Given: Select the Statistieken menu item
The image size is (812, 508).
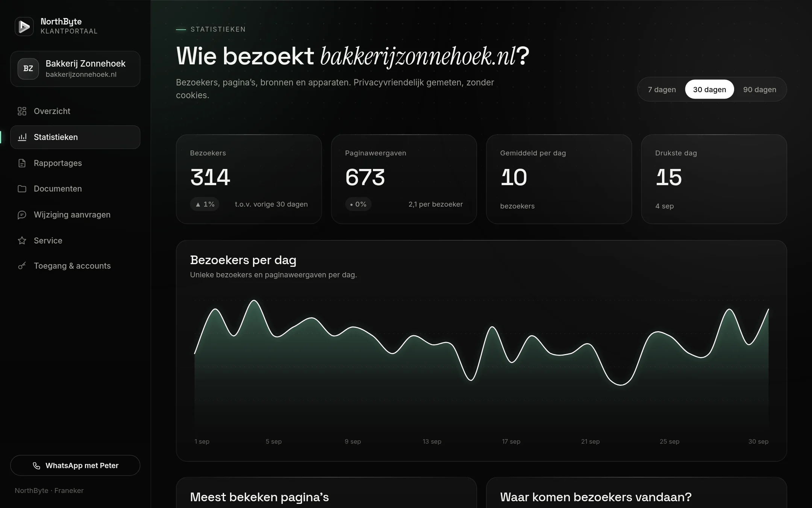Looking at the screenshot, I should (75, 137).
